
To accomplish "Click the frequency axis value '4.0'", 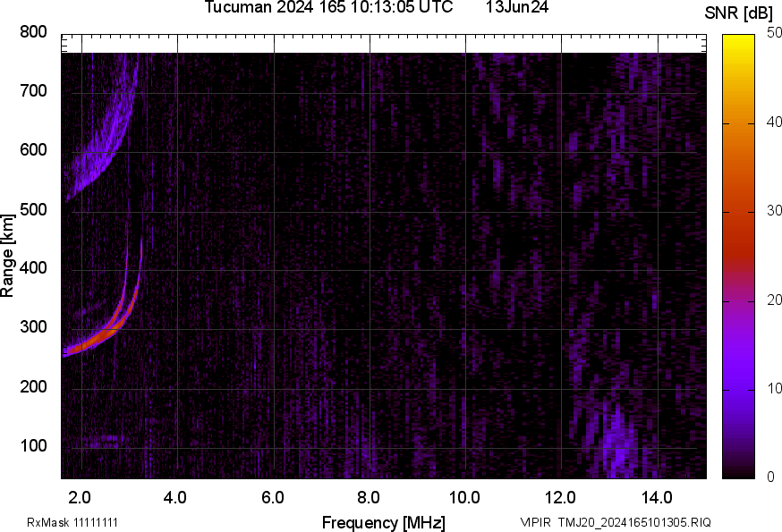I will pyautogui.click(x=175, y=498).
